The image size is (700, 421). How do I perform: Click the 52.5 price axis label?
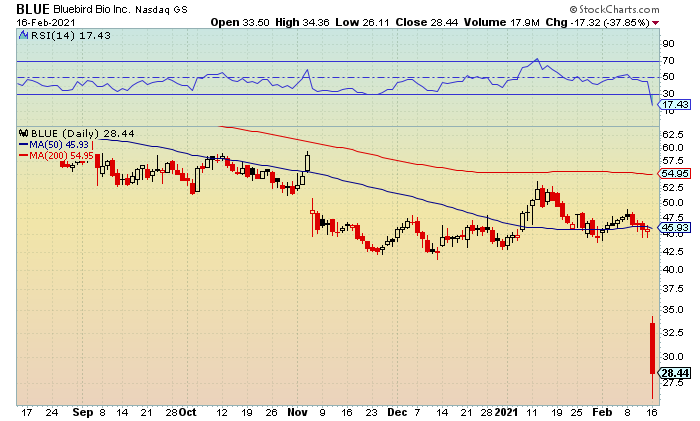(x=673, y=188)
